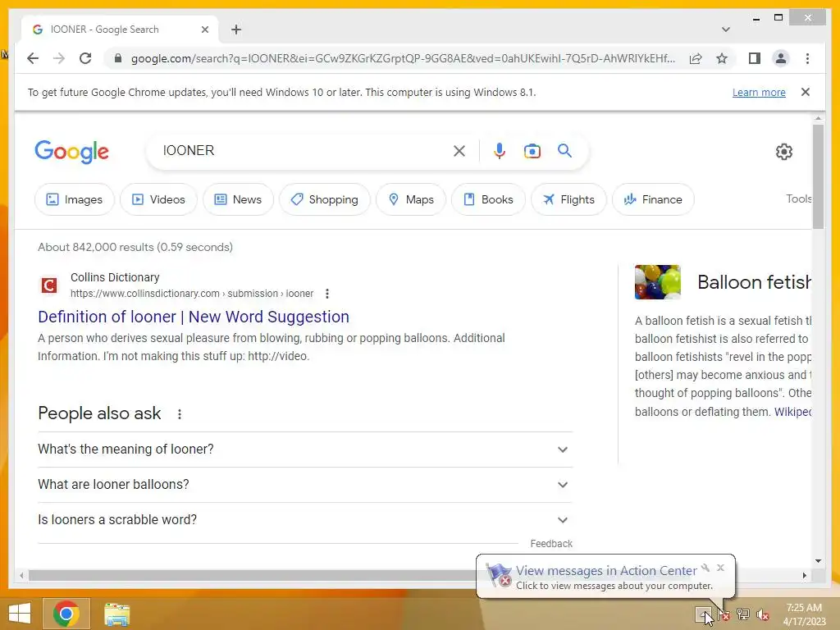Switch to Finance results

(653, 199)
